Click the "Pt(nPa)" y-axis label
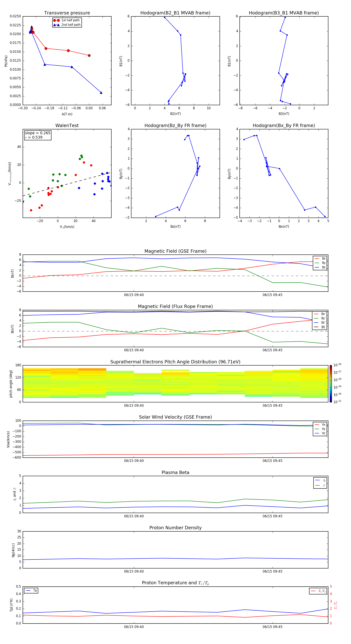The image size is (351, 644). (x=6, y=61)
